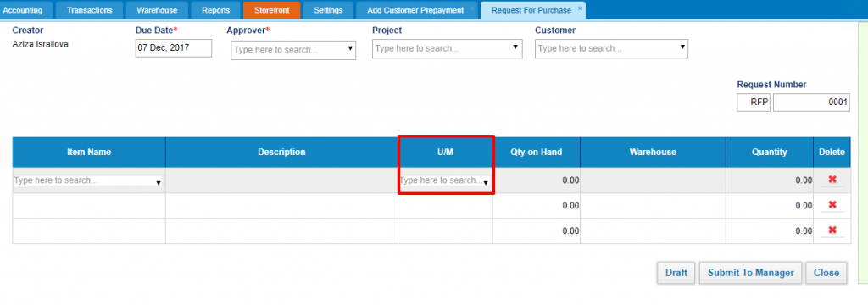
Task: Remove the third row using red X
Action: click(832, 230)
